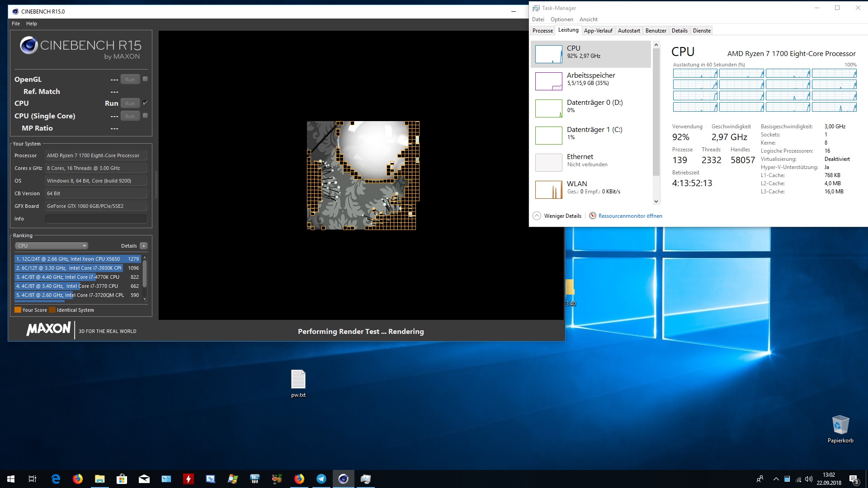
Task: Click the Run button for CPU Single Core
Action: click(x=130, y=116)
